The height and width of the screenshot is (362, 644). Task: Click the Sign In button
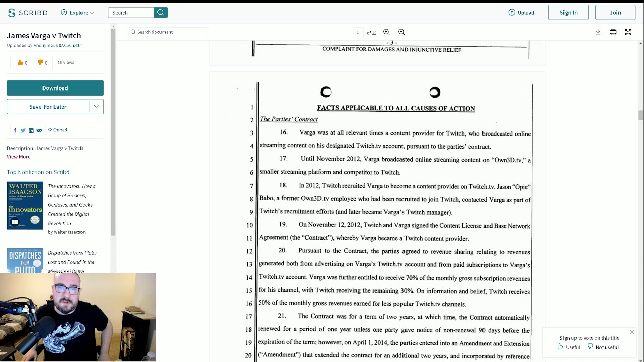[x=569, y=13]
